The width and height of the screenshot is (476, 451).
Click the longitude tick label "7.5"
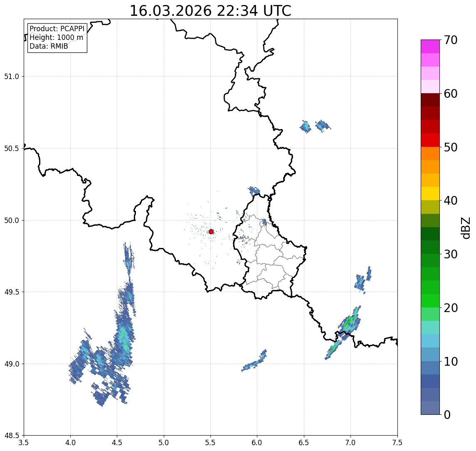(x=397, y=443)
